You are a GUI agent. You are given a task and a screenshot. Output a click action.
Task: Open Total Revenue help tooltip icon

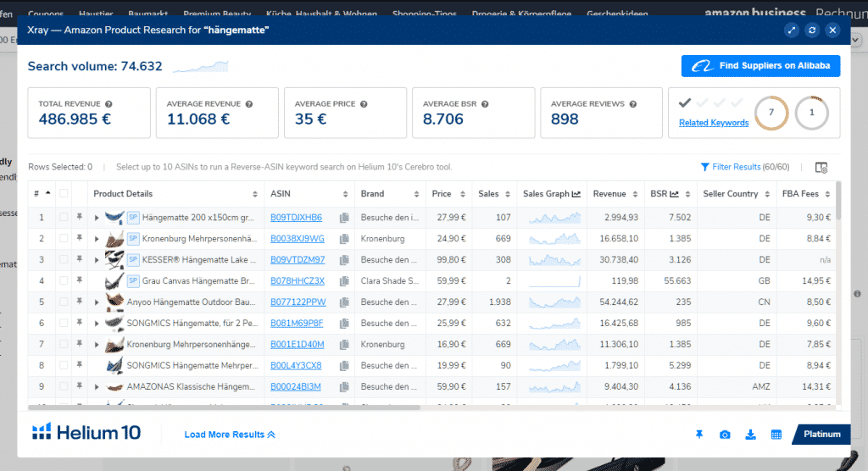click(x=108, y=104)
